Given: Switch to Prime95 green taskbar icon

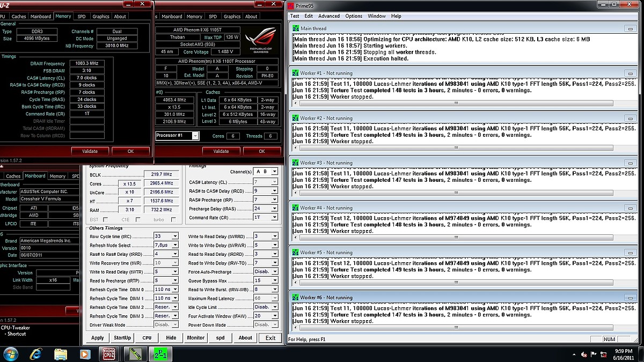Looking at the screenshot, I should click(x=160, y=354).
